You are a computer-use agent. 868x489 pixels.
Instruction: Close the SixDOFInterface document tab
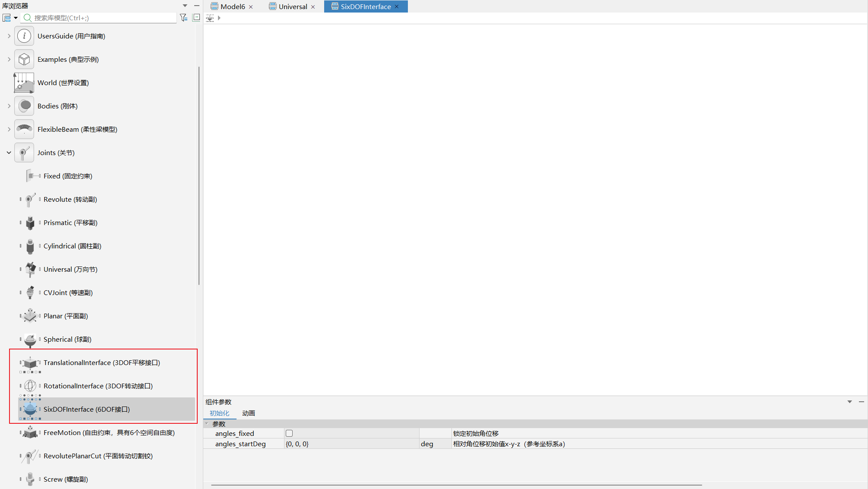(397, 6)
